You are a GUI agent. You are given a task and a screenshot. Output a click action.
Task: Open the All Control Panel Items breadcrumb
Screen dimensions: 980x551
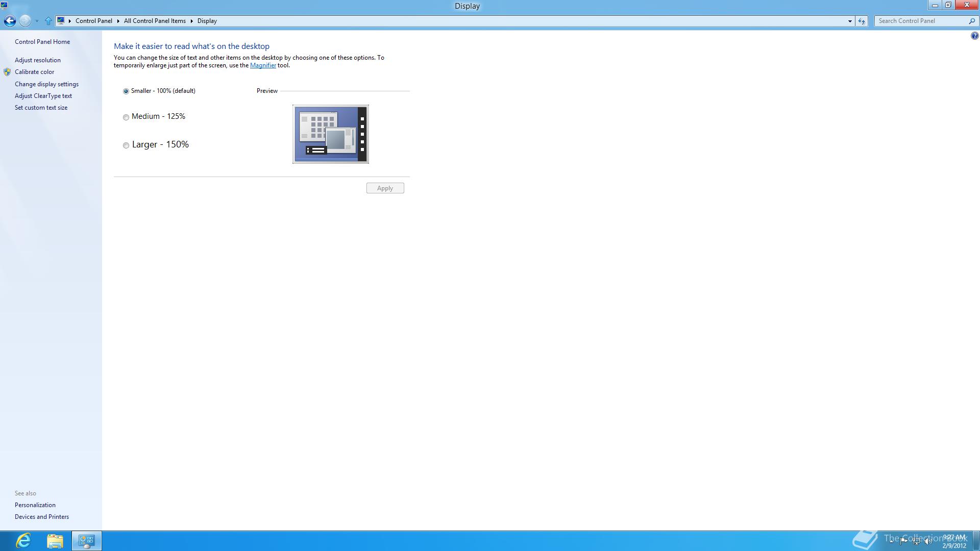click(155, 21)
